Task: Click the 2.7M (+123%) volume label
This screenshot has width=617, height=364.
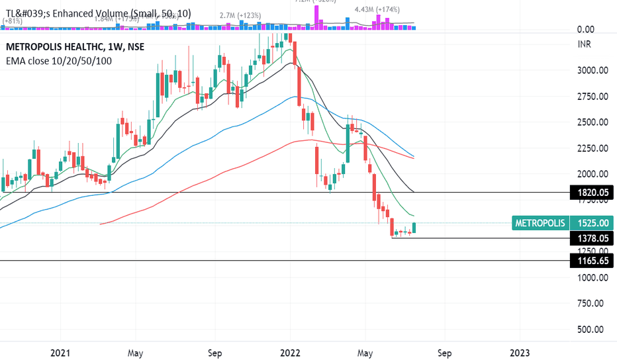Action: click(x=240, y=16)
